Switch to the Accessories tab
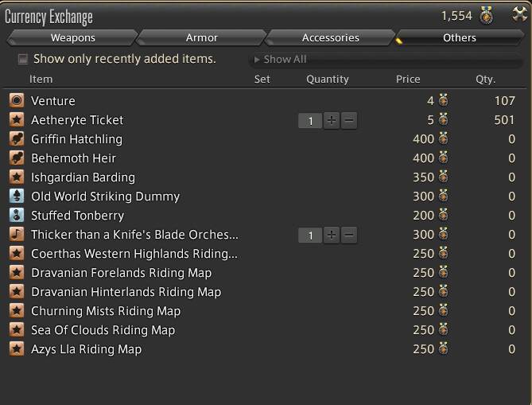 point(331,37)
